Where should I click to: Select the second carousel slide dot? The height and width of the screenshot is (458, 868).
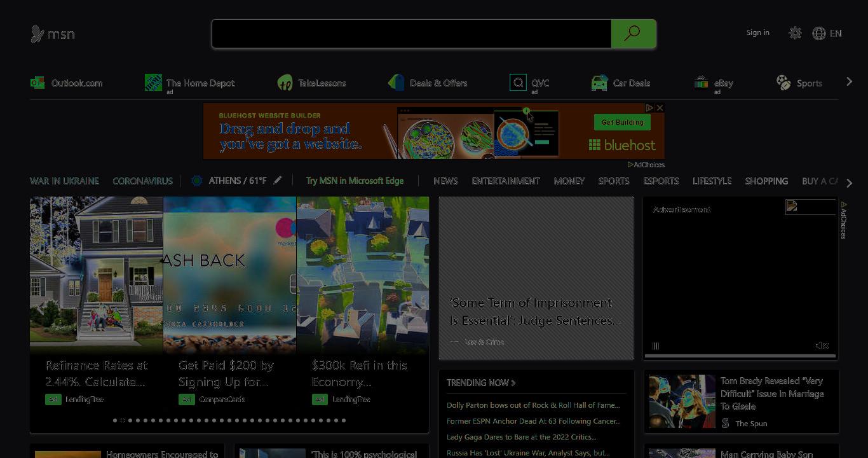[x=123, y=420]
